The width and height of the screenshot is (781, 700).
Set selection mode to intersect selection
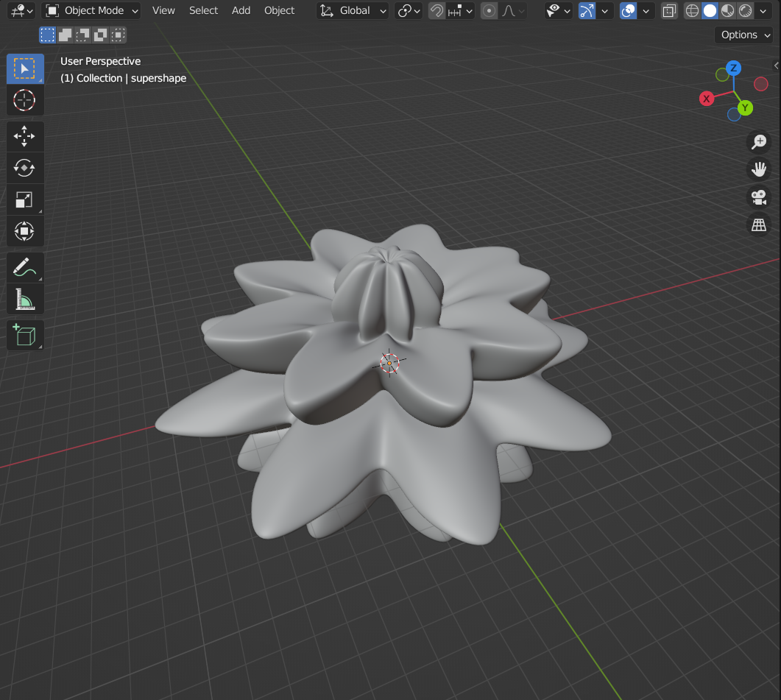click(118, 35)
